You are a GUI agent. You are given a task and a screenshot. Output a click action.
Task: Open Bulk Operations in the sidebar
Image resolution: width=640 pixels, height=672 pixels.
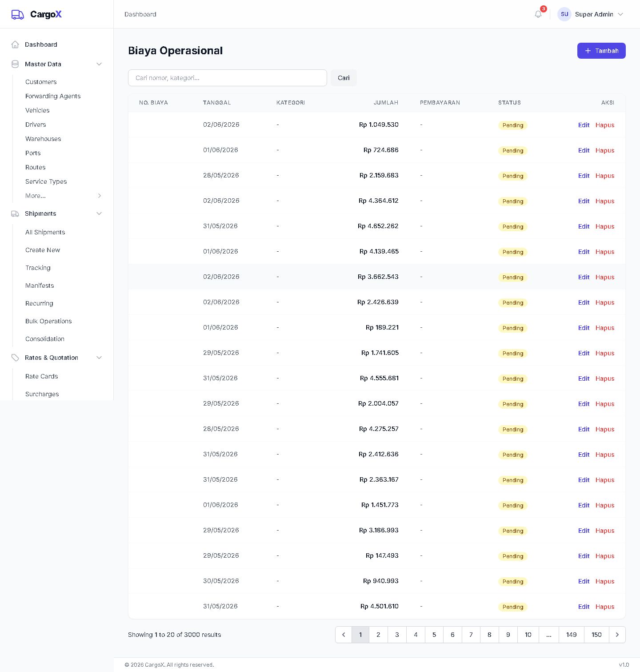[48, 321]
